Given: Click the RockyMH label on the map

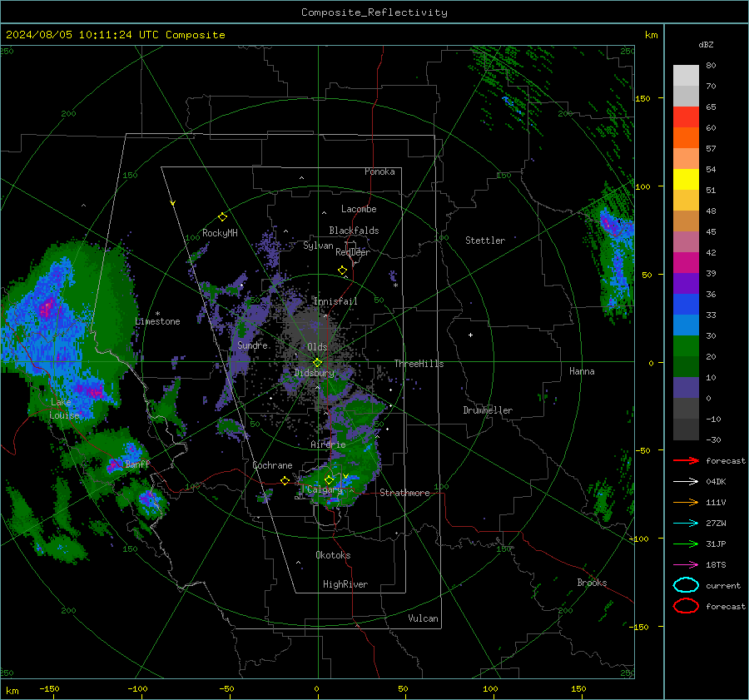Looking at the screenshot, I should click(220, 233).
